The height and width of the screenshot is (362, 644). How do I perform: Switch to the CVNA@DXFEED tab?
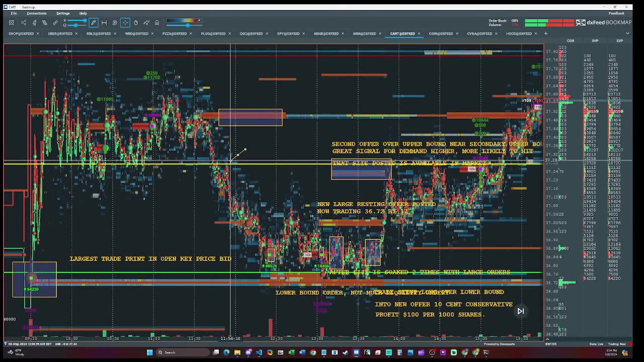[x=479, y=34]
